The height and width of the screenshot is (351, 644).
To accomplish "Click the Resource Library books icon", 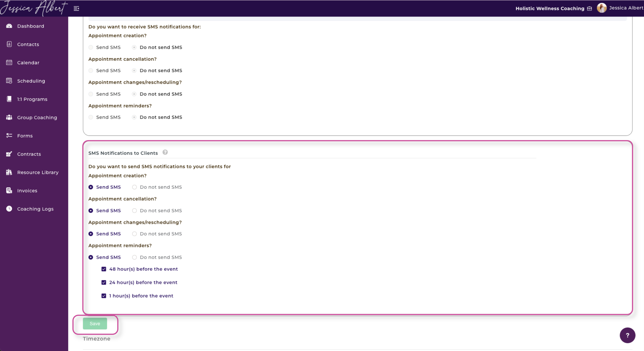I will [x=9, y=172].
